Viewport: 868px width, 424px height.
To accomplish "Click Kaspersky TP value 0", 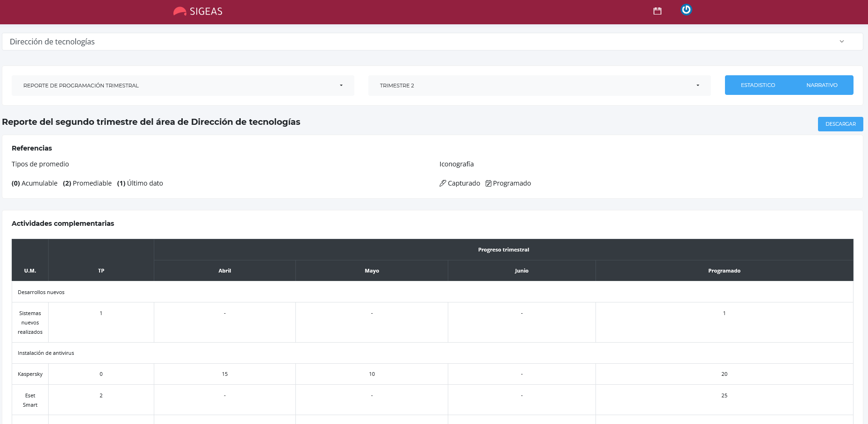I will pyautogui.click(x=101, y=374).
